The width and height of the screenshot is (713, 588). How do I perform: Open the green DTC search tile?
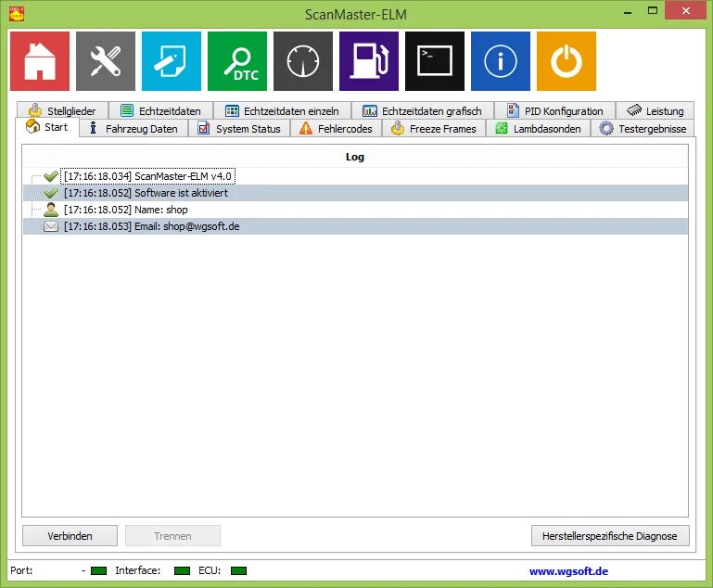click(237, 61)
